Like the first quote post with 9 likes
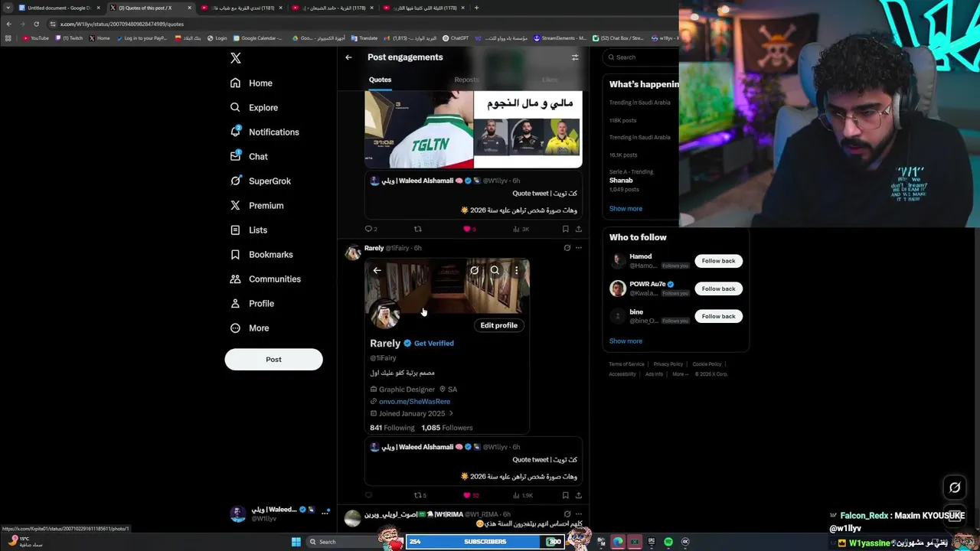This screenshot has width=980, height=551. 469,229
